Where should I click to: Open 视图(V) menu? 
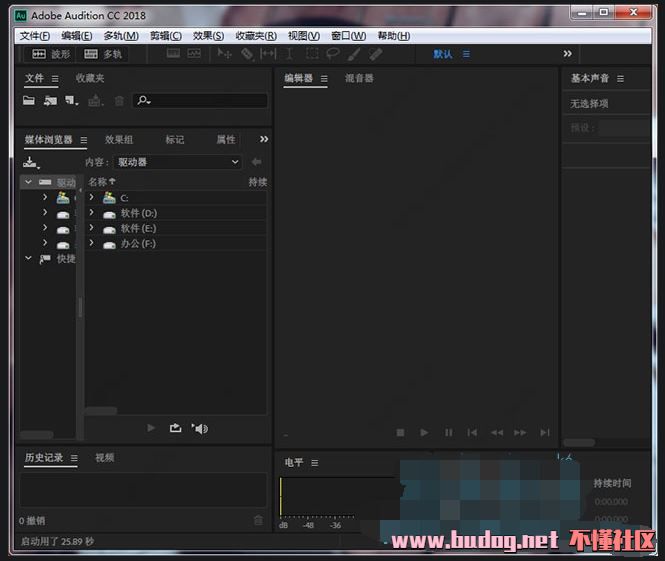pyautogui.click(x=304, y=36)
